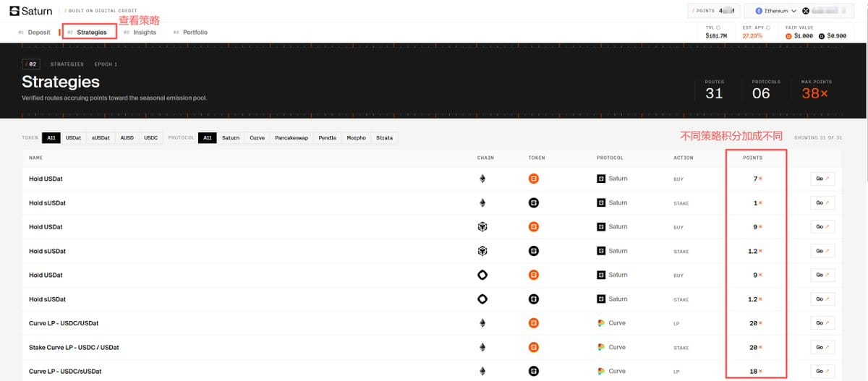Click Go for the 1× Hold sUSDat row
868x381 pixels.
coord(822,202)
